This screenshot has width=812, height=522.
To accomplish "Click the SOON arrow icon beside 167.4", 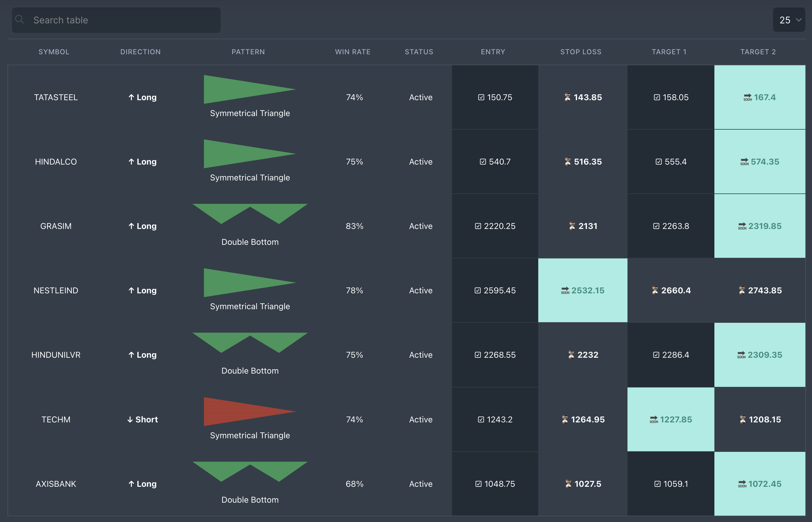I will tap(748, 98).
